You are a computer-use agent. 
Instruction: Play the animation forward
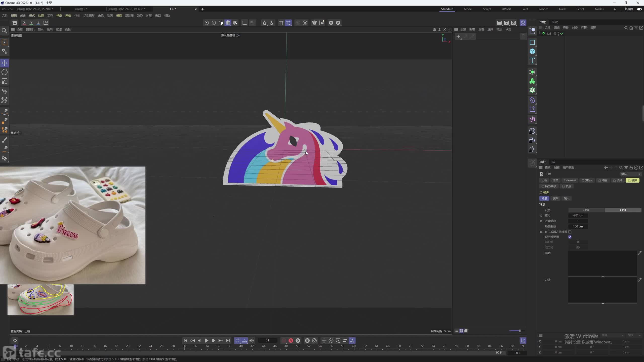pyautogui.click(x=207, y=341)
